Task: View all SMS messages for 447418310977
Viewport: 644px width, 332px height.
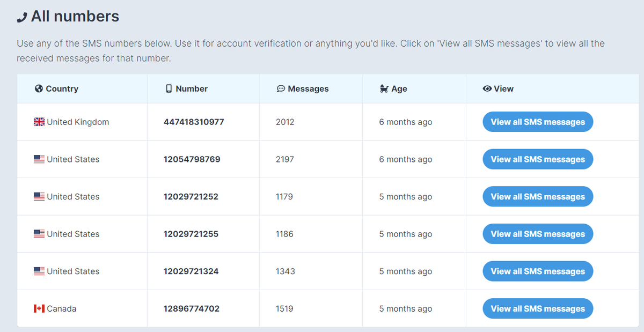Action: pos(538,122)
